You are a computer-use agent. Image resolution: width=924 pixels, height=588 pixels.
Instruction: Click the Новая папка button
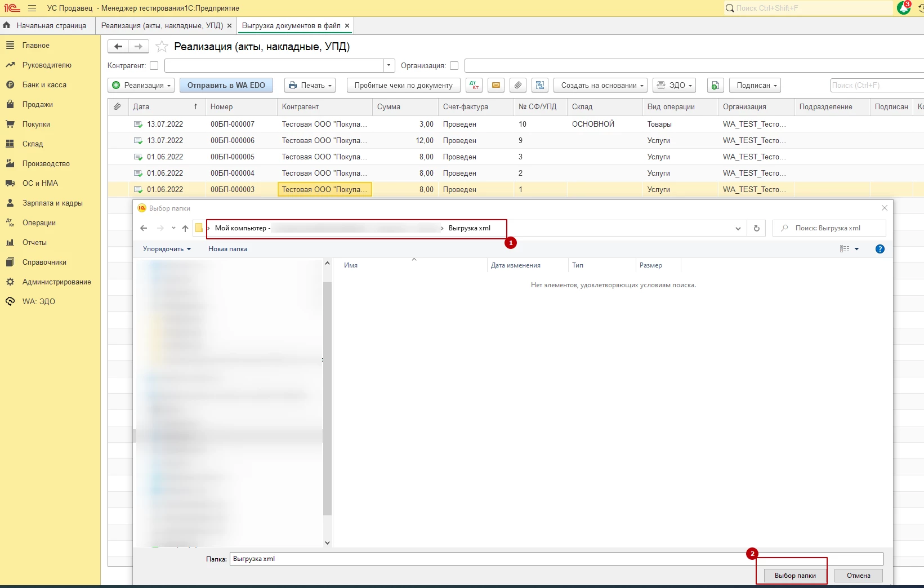coord(227,249)
